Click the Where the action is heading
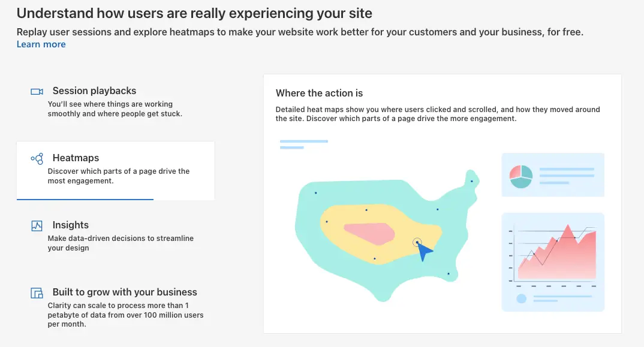The image size is (644, 347). tap(319, 93)
